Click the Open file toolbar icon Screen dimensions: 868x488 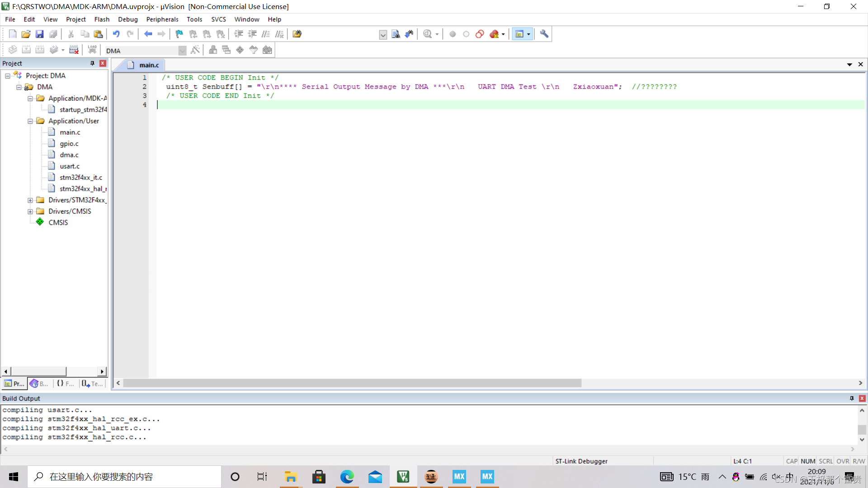(x=26, y=34)
